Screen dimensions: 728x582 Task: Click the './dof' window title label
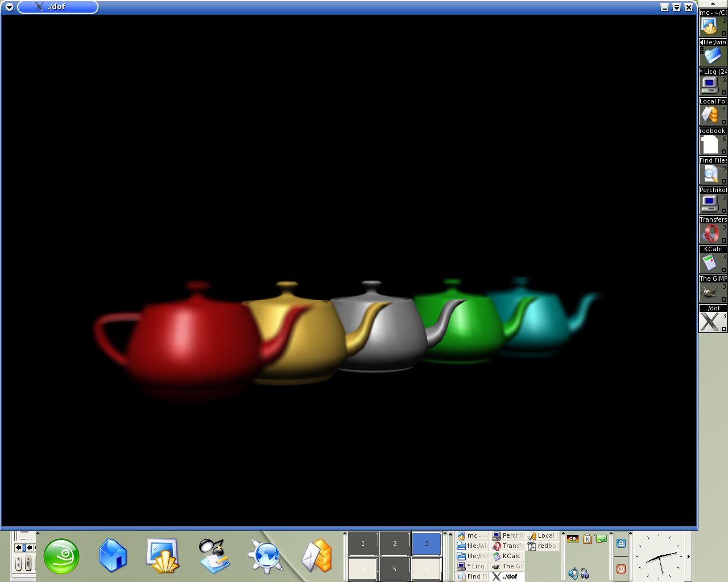click(56, 7)
